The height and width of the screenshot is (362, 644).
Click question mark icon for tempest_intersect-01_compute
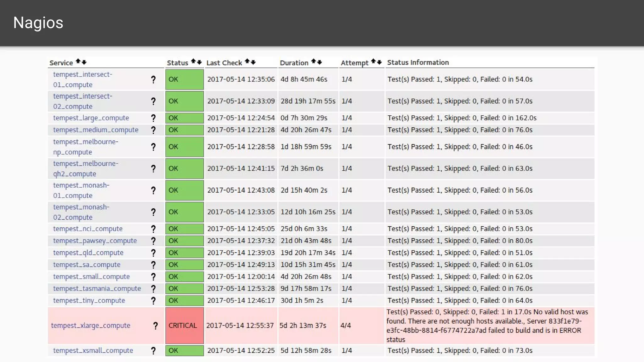153,80
